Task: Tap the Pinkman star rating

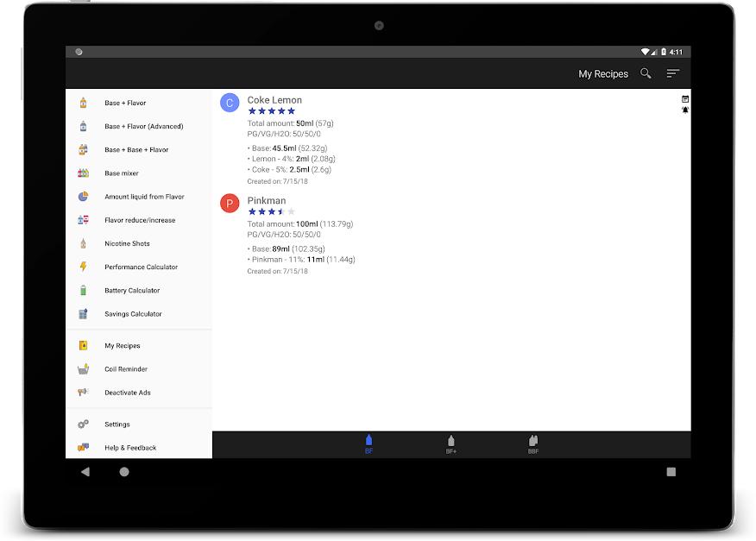Action: [272, 211]
